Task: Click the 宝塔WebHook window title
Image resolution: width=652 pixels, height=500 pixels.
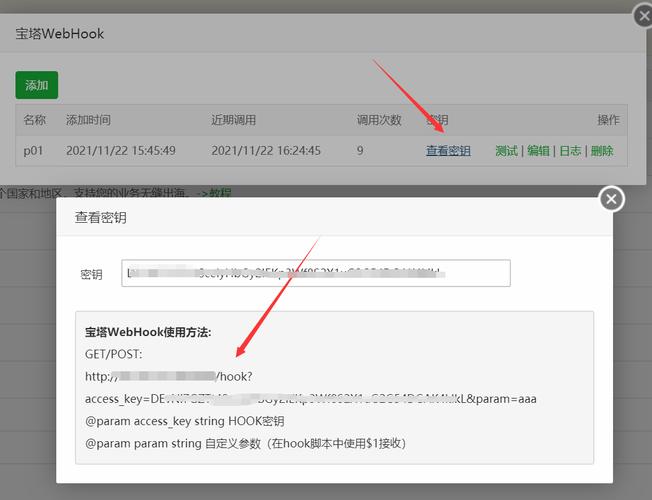Action: [59, 34]
